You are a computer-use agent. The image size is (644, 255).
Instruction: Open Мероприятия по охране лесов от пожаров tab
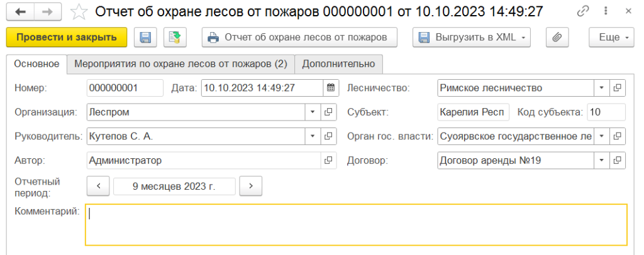pos(180,64)
